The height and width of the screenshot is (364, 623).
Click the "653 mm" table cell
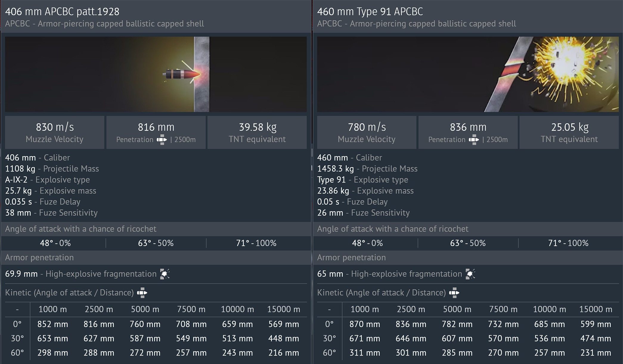pos(53,338)
